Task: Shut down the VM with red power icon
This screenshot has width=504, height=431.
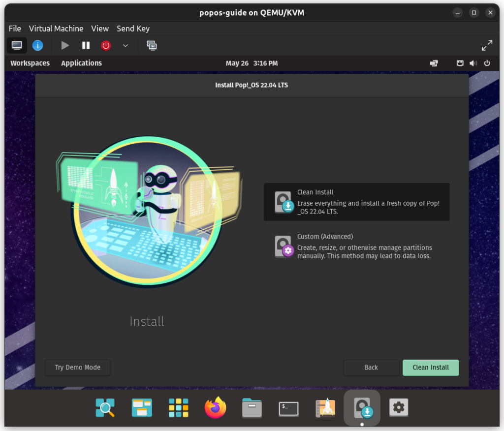Action: [106, 45]
